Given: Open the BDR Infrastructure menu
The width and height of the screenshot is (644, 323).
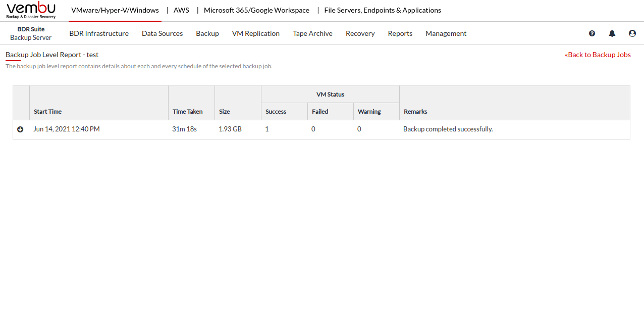Looking at the screenshot, I should click(99, 33).
